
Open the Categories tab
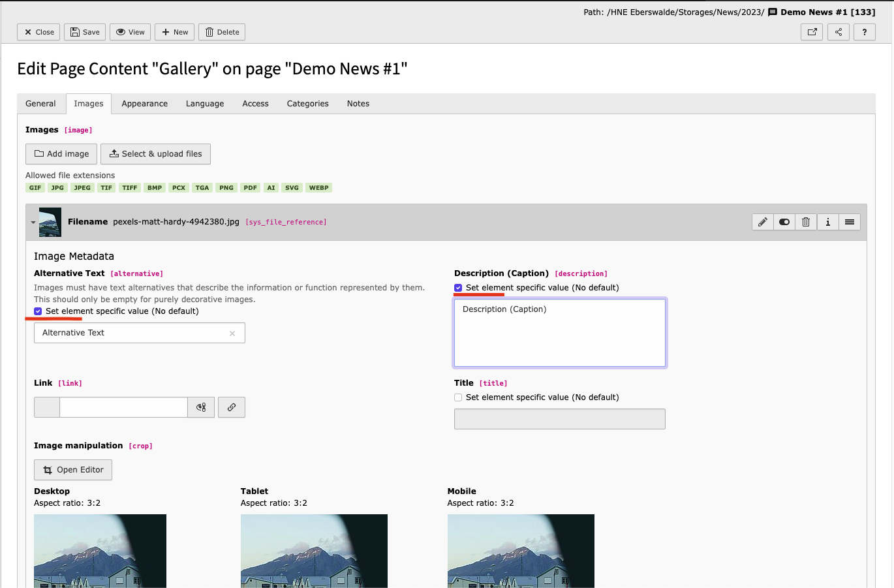(307, 104)
